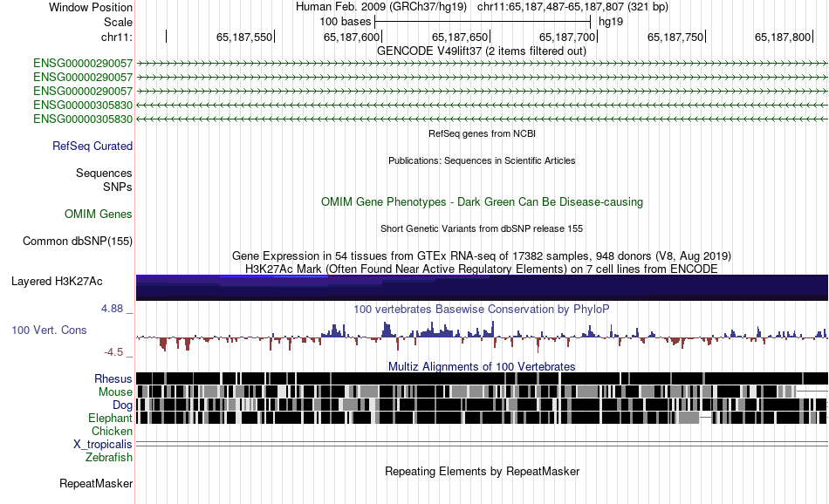Screen dimensions: 829x504
Task: Open the 100 Vert. Cons track label
Action: coord(49,330)
